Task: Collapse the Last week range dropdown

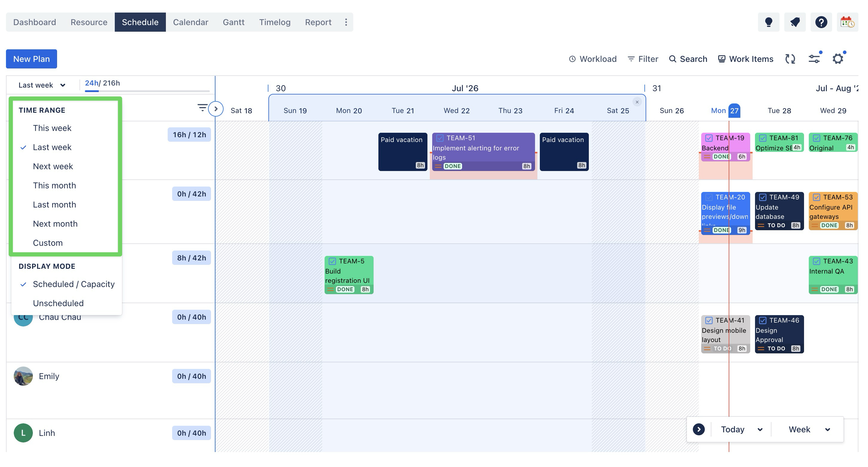Action: [x=42, y=85]
